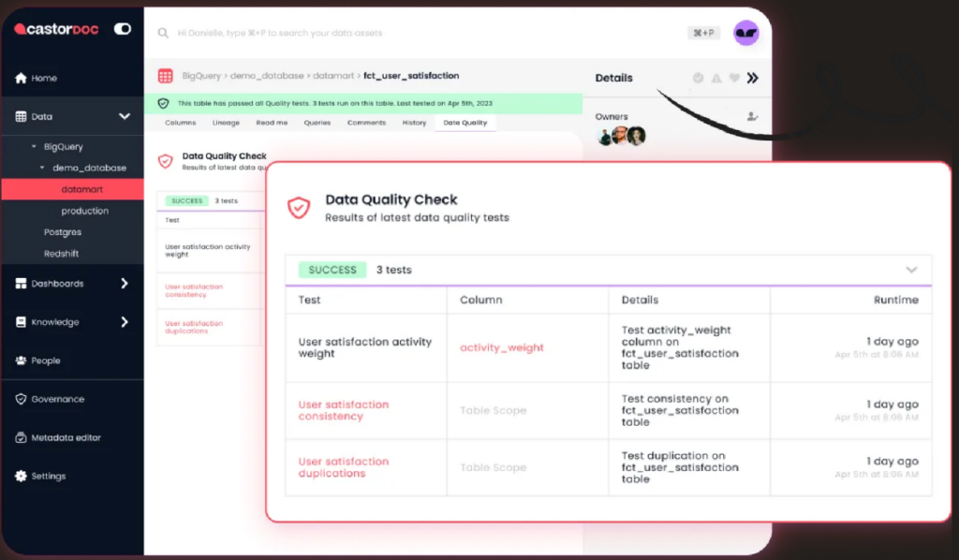Screen dimensions: 959x560
Task: Click the heart favorite icon in Details
Action: click(x=734, y=78)
